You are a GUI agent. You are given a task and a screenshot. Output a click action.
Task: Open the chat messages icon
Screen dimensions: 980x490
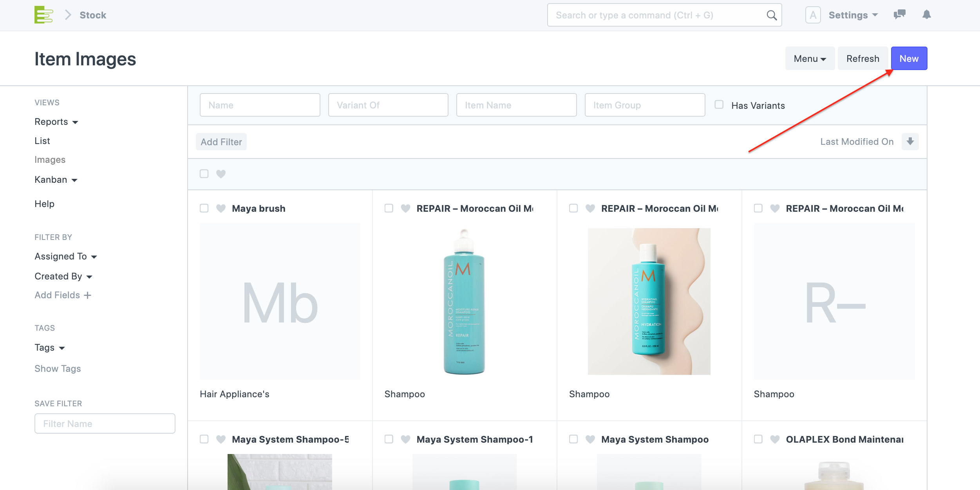(899, 15)
